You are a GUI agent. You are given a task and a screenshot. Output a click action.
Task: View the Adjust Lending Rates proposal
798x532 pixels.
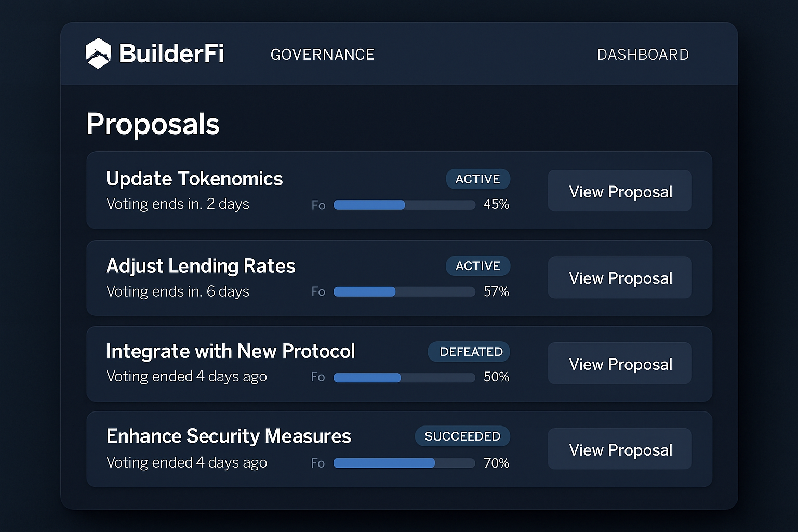pos(619,278)
